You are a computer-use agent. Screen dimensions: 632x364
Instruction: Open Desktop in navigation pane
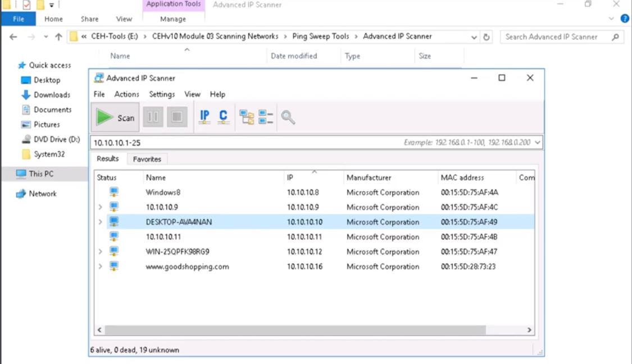[x=47, y=80]
